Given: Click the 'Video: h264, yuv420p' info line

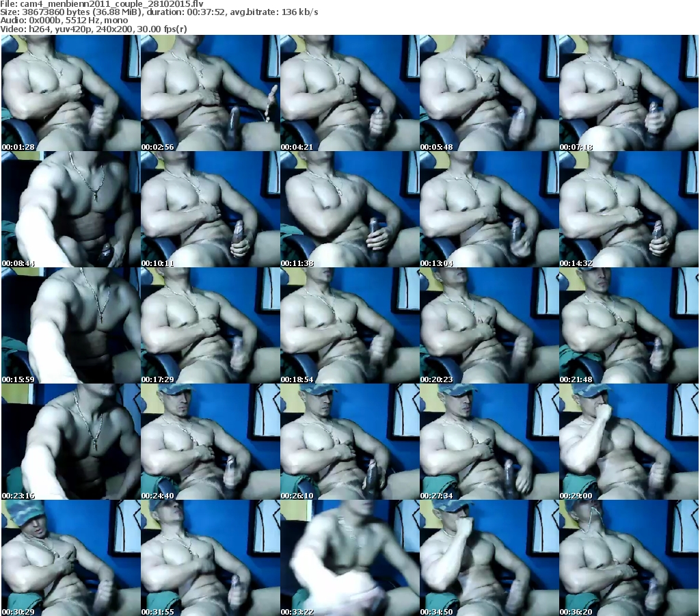Looking at the screenshot, I should pyautogui.click(x=94, y=29).
